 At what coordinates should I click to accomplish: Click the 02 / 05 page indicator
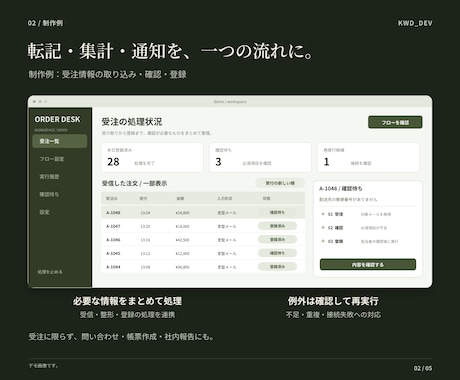click(423, 368)
